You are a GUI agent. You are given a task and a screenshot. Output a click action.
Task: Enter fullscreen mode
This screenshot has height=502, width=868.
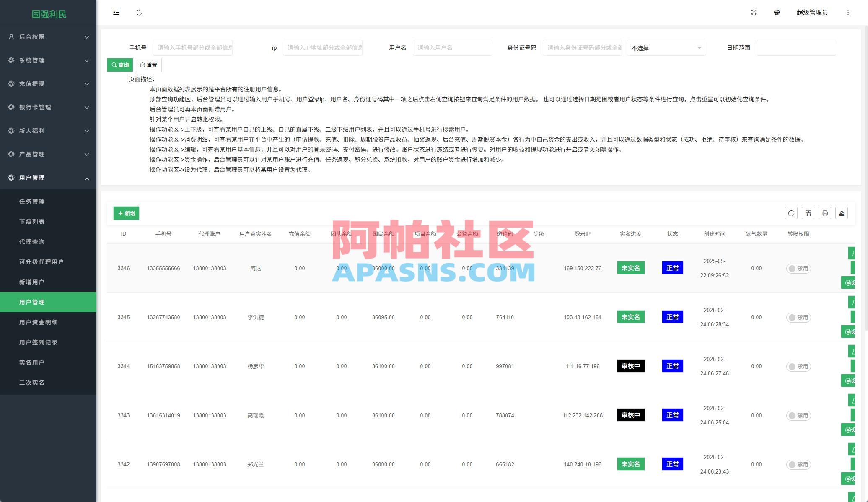pyautogui.click(x=754, y=12)
